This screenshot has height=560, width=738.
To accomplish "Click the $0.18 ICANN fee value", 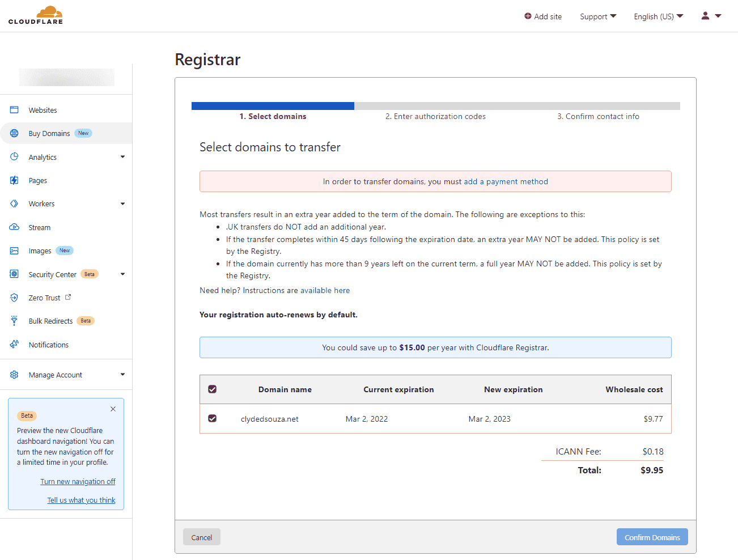I will pyautogui.click(x=653, y=452).
